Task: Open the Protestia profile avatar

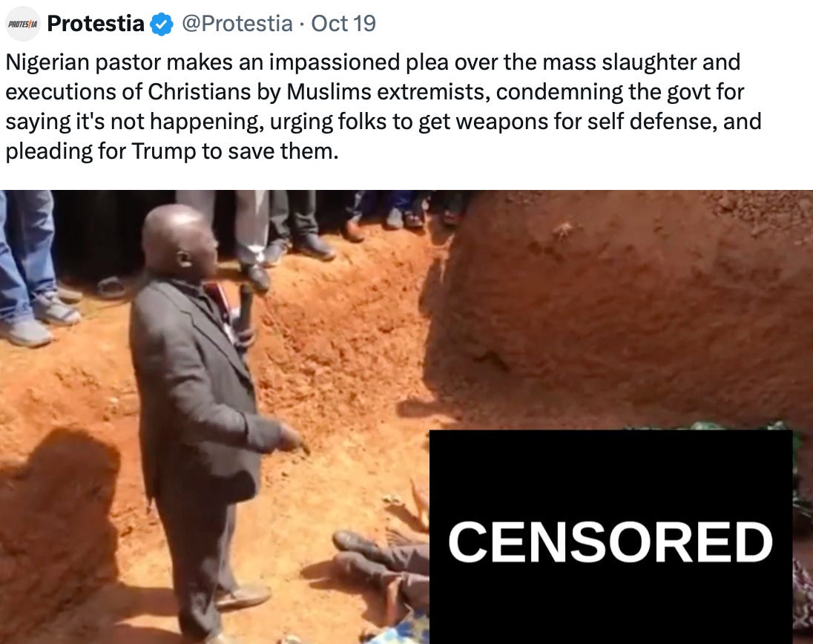Action: pos(23,24)
